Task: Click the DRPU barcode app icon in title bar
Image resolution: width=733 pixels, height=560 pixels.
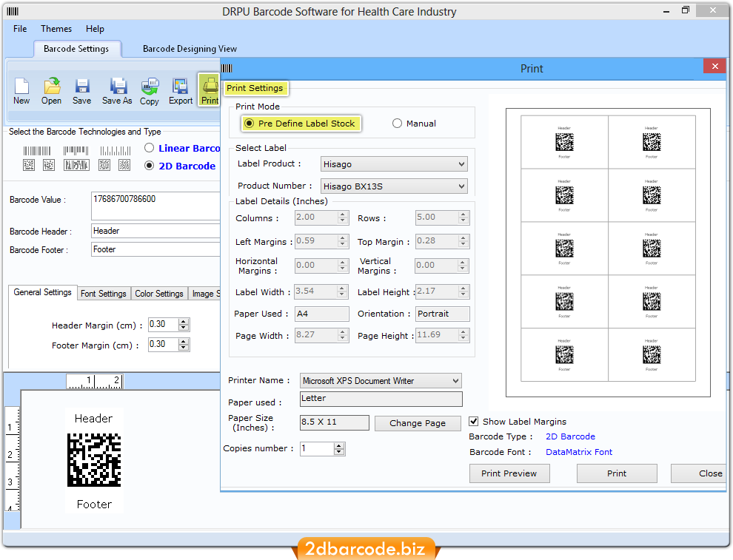Action: tap(13, 11)
